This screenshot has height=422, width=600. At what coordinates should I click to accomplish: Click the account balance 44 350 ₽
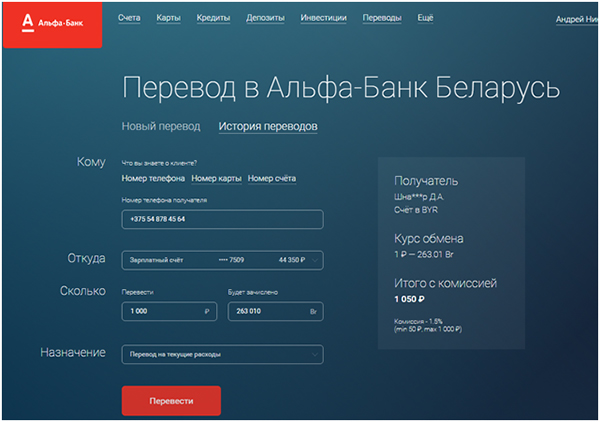click(292, 260)
